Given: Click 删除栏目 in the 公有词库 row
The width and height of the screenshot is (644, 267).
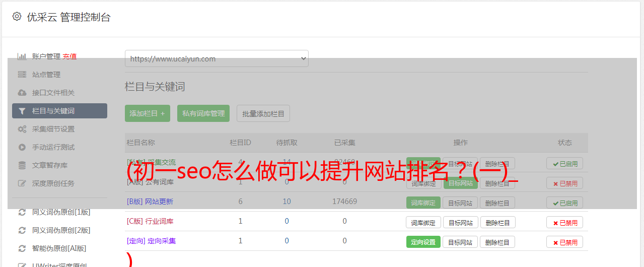Looking at the screenshot, I should tap(497, 183).
